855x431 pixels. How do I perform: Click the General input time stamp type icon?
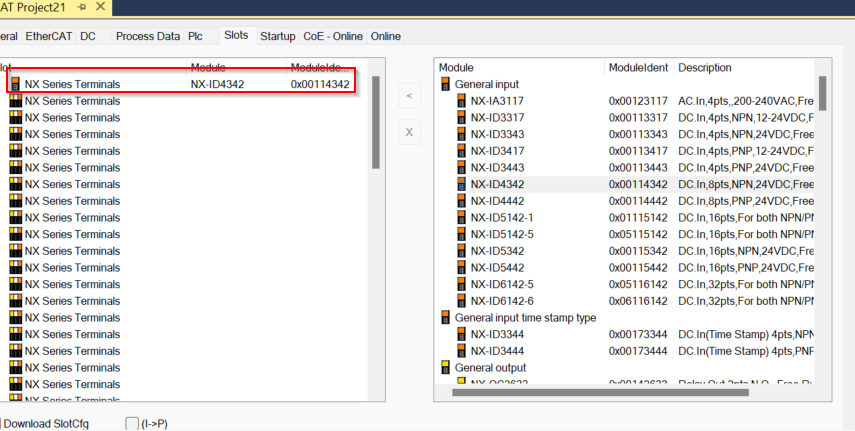point(445,318)
